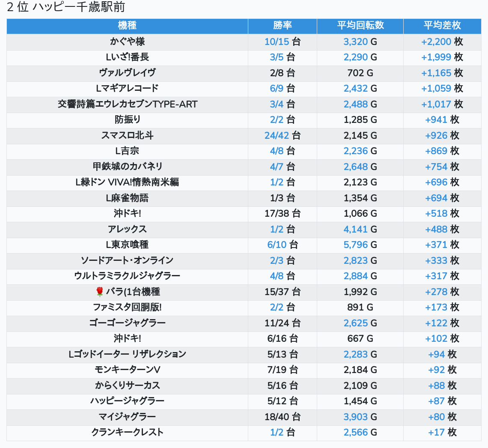Select the かぐや様 machine name
488x448 pixels.
127,42
